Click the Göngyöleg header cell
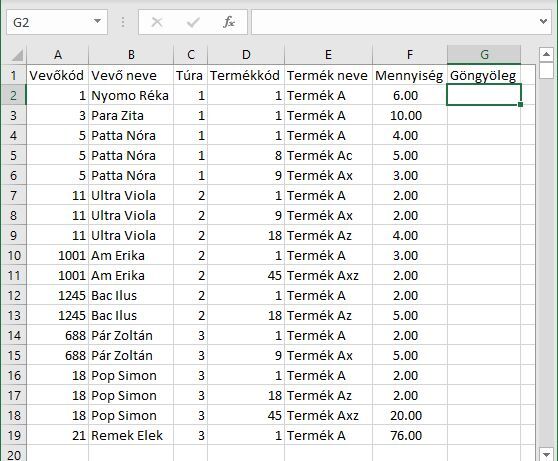This screenshot has height=461, width=558. (x=484, y=75)
